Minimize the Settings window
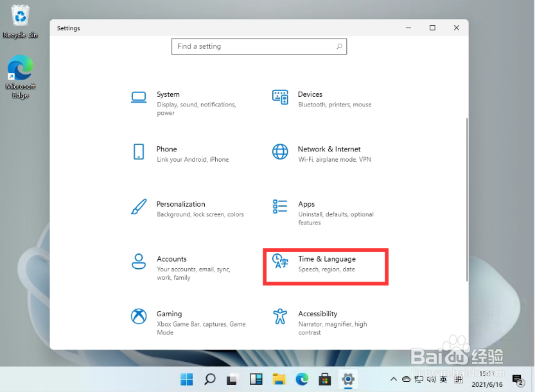535x392 pixels. click(408, 28)
